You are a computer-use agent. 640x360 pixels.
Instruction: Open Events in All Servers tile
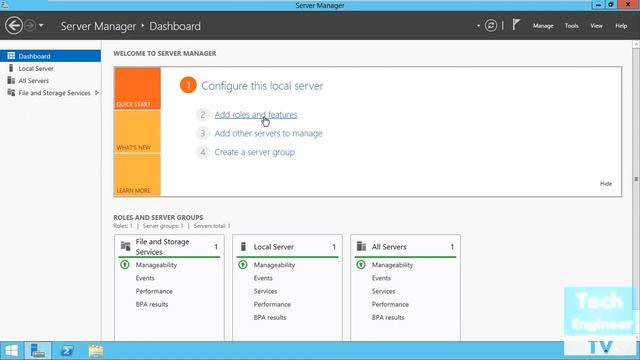(x=381, y=278)
